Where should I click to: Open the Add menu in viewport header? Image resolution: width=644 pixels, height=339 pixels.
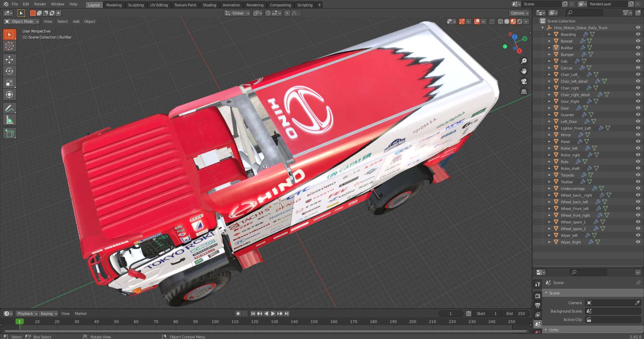[76, 21]
